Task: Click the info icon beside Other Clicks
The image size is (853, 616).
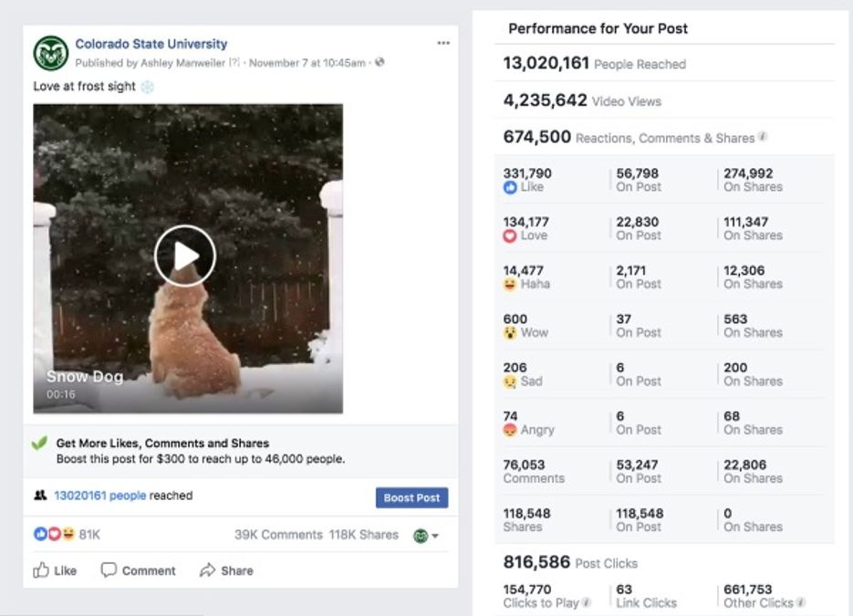Action: [801, 601]
